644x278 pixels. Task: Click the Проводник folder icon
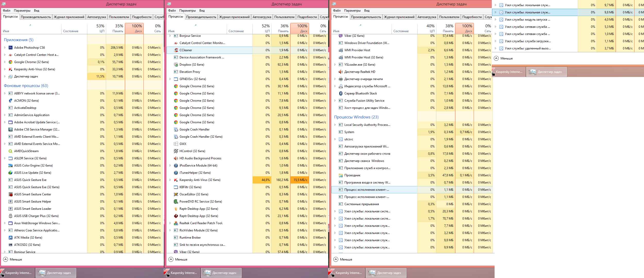(x=341, y=175)
